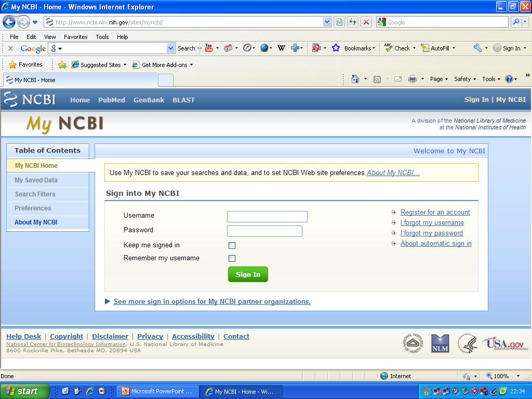The width and height of the screenshot is (532, 399).
Task: Open Register for an account link
Action: [435, 212]
